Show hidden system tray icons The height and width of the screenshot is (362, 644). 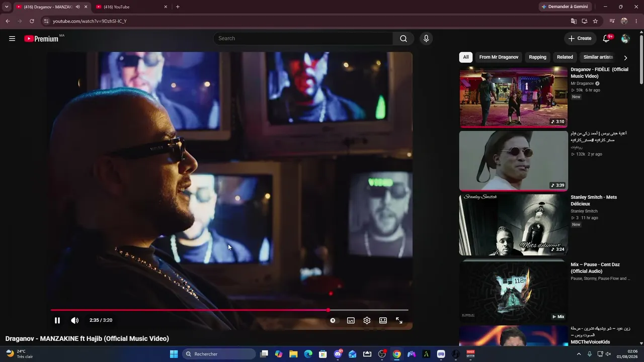[579, 354]
